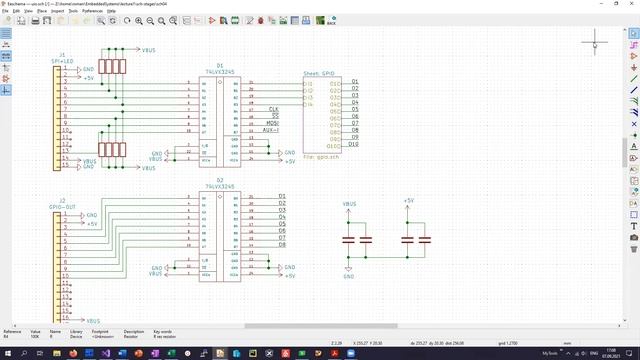
Task: Select the Place text tool
Action: pos(634,226)
